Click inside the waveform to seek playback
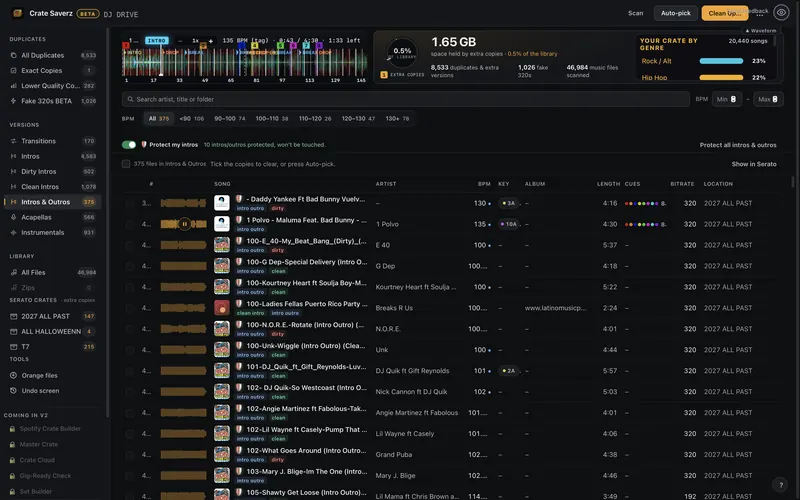Screen dimensions: 800x500 click(244, 63)
